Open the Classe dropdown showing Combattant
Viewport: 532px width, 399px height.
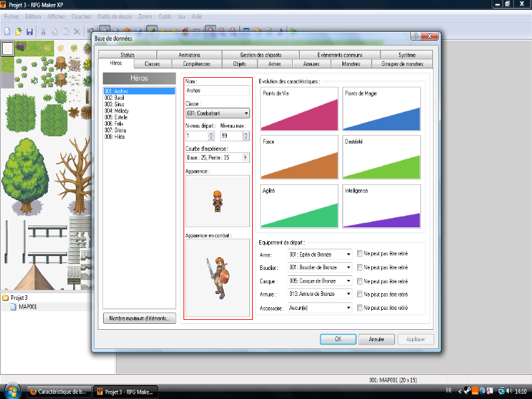[x=246, y=114]
